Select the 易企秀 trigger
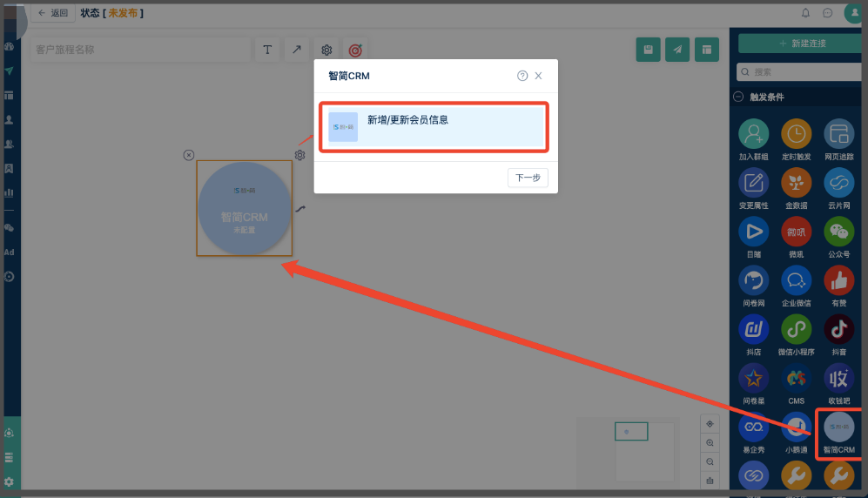Screen dimensions: 868x498 point(753,434)
